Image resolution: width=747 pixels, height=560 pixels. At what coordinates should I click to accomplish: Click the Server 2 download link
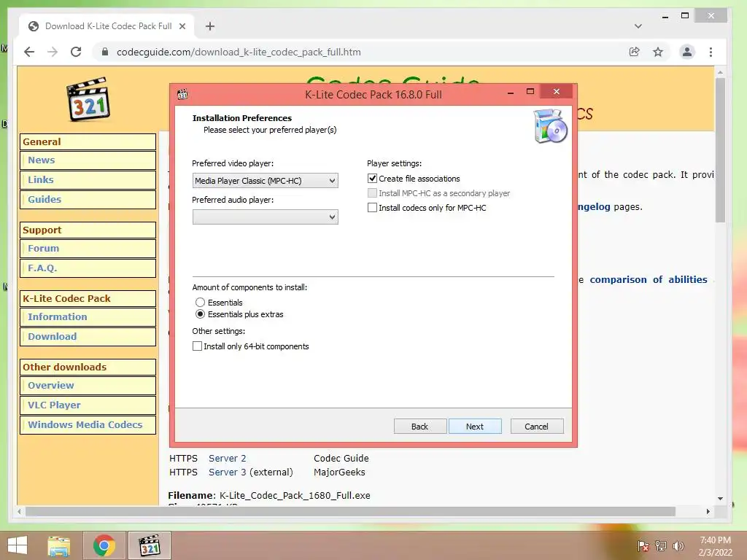(228, 459)
